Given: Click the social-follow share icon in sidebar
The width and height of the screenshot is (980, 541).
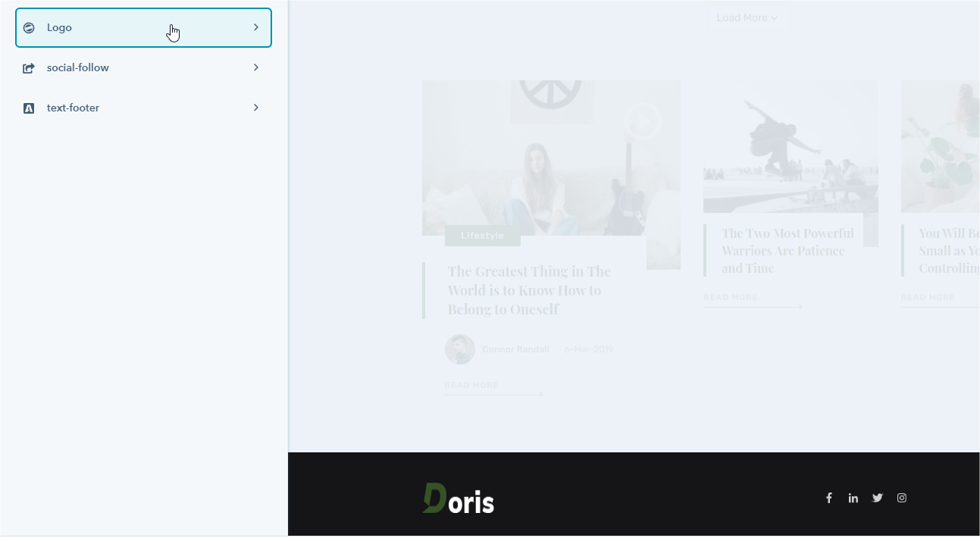Looking at the screenshot, I should click(29, 68).
